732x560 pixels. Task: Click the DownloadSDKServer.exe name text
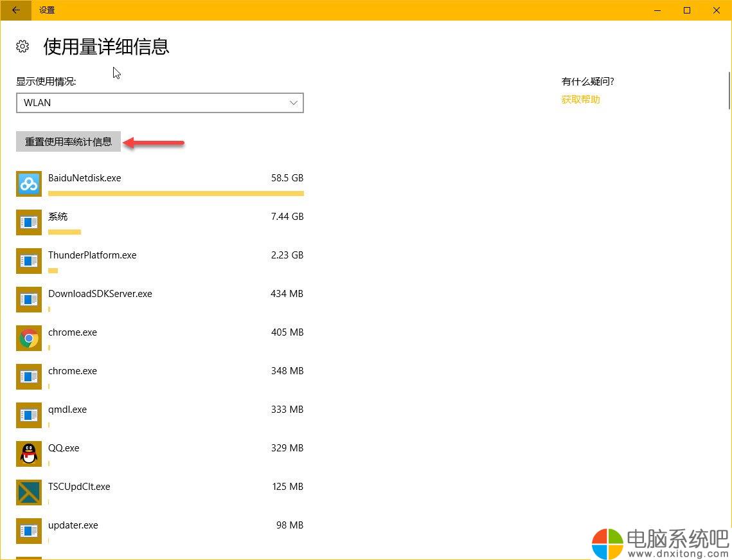click(100, 294)
